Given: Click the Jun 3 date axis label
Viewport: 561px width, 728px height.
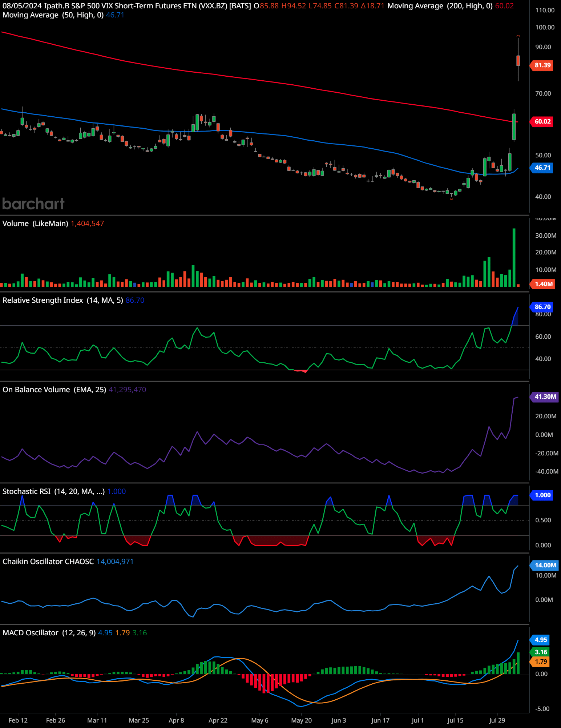Looking at the screenshot, I should (x=339, y=720).
